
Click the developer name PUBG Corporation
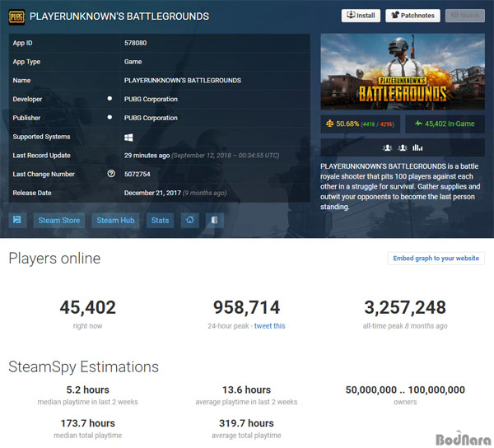[x=151, y=99]
